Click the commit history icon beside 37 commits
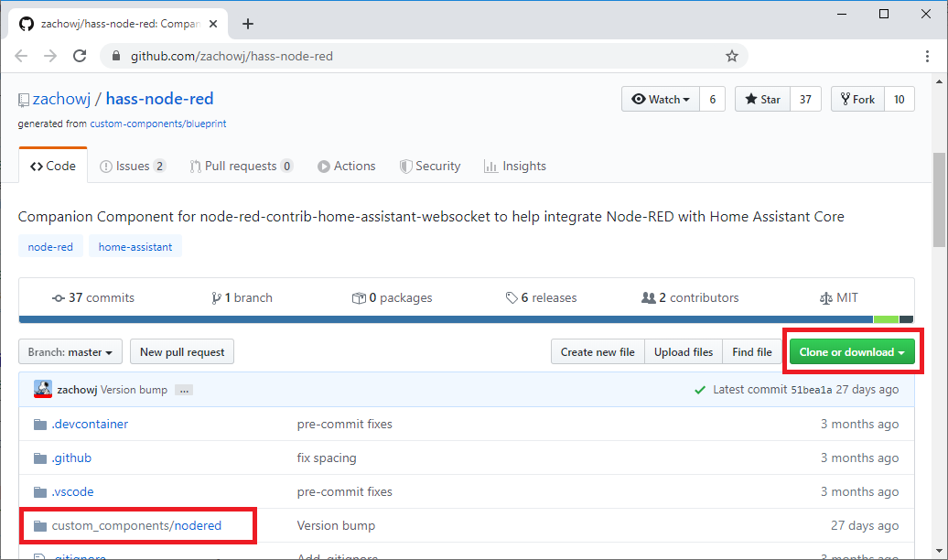Viewport: 948px width, 560px height. tap(58, 298)
